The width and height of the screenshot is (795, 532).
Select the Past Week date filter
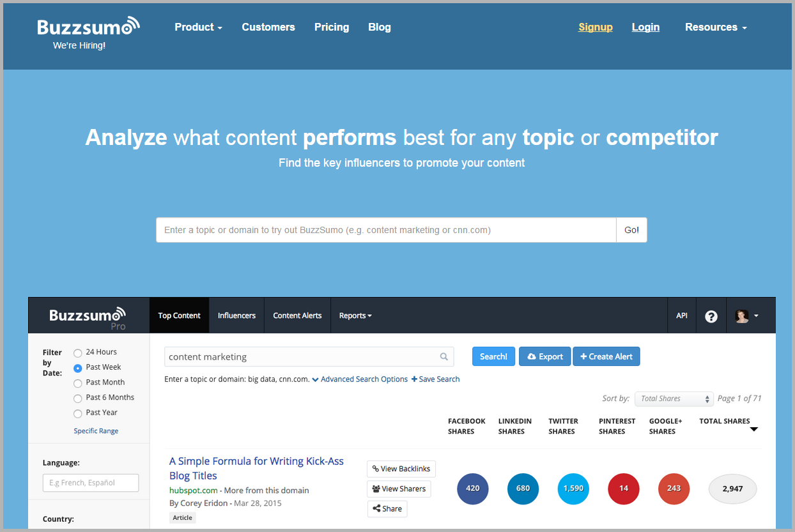tap(78, 368)
